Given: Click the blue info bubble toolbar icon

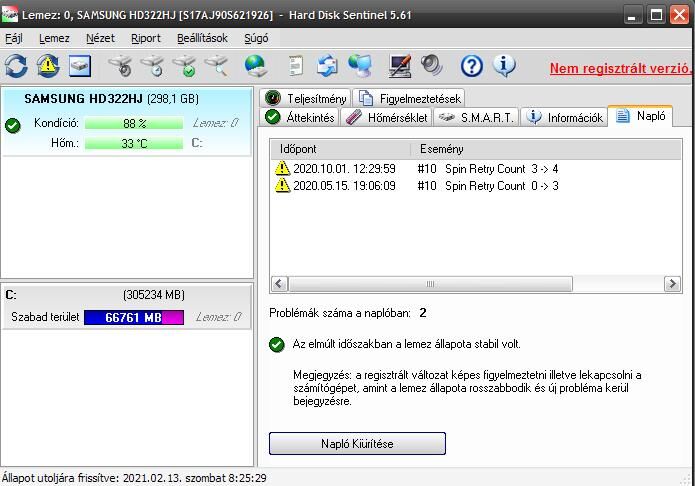Looking at the screenshot, I should tap(504, 66).
